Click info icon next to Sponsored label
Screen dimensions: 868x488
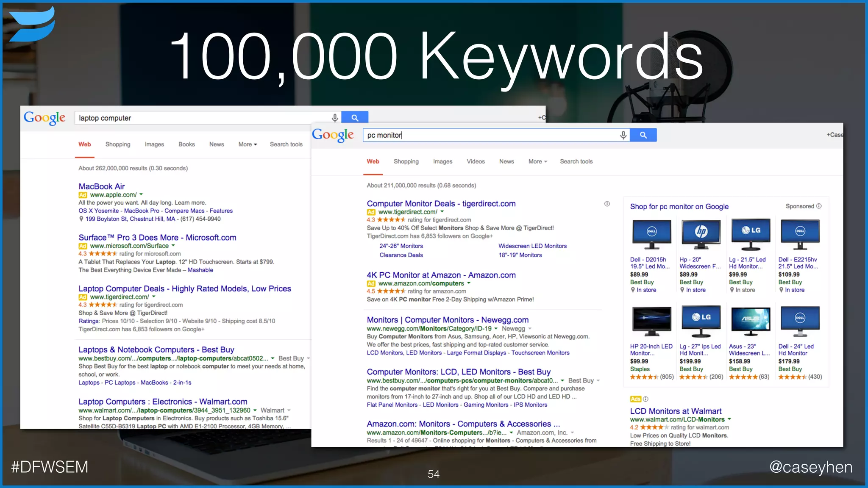pos(819,206)
